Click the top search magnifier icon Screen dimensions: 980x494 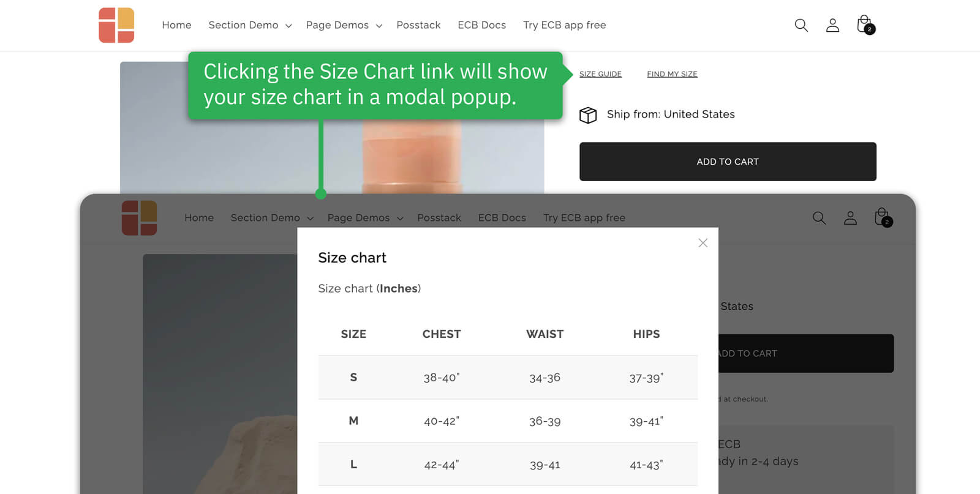click(801, 25)
